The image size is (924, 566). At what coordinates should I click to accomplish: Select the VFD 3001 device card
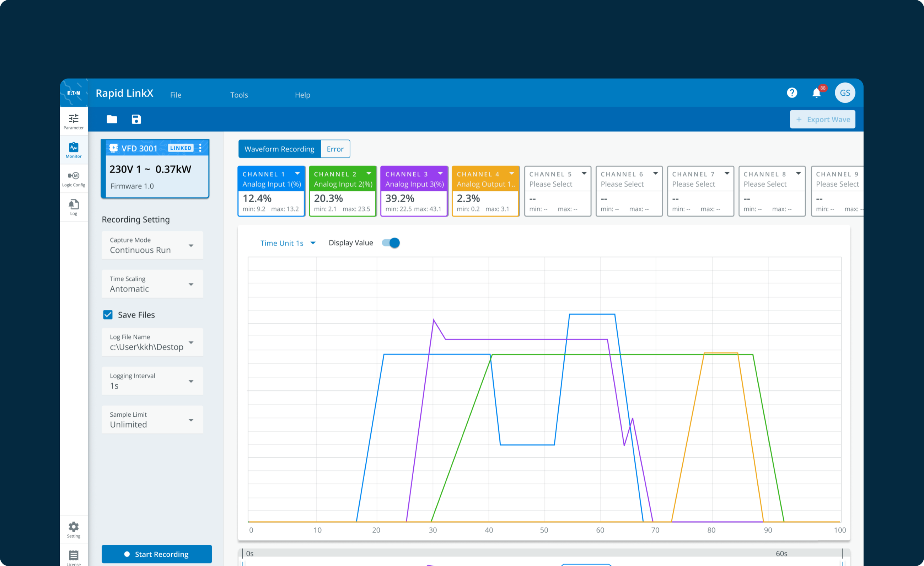(x=155, y=169)
